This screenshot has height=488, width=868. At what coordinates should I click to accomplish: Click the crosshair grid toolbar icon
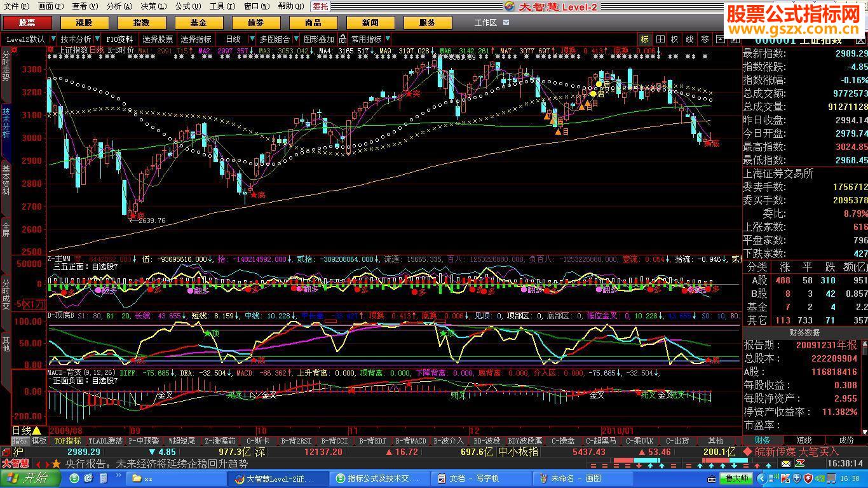click(661, 39)
